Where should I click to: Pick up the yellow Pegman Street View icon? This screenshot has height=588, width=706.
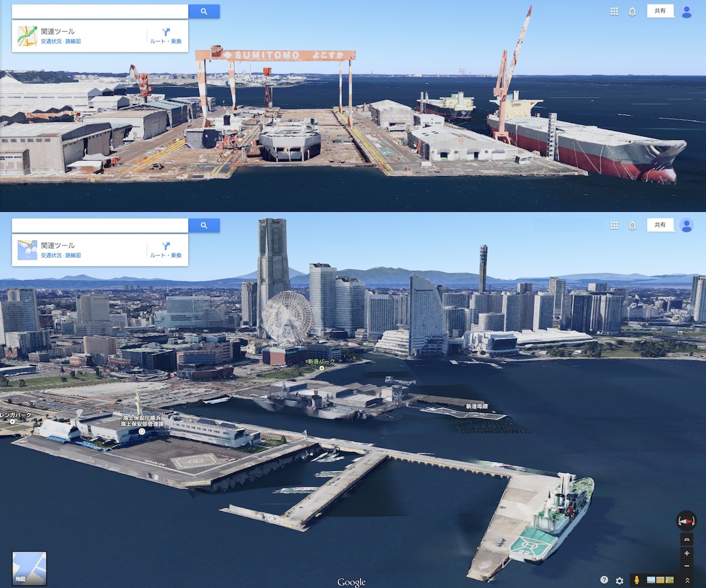click(637, 580)
